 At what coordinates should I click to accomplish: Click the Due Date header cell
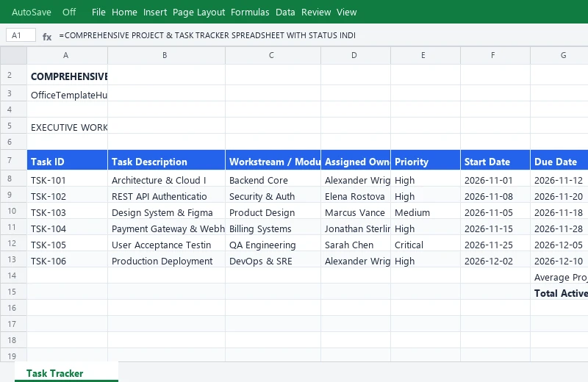click(559, 160)
